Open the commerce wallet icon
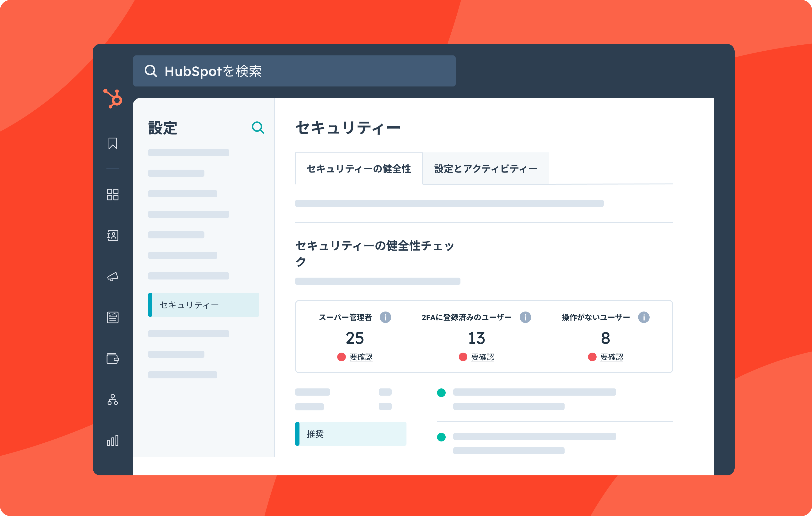This screenshot has width=812, height=516. coord(113,358)
